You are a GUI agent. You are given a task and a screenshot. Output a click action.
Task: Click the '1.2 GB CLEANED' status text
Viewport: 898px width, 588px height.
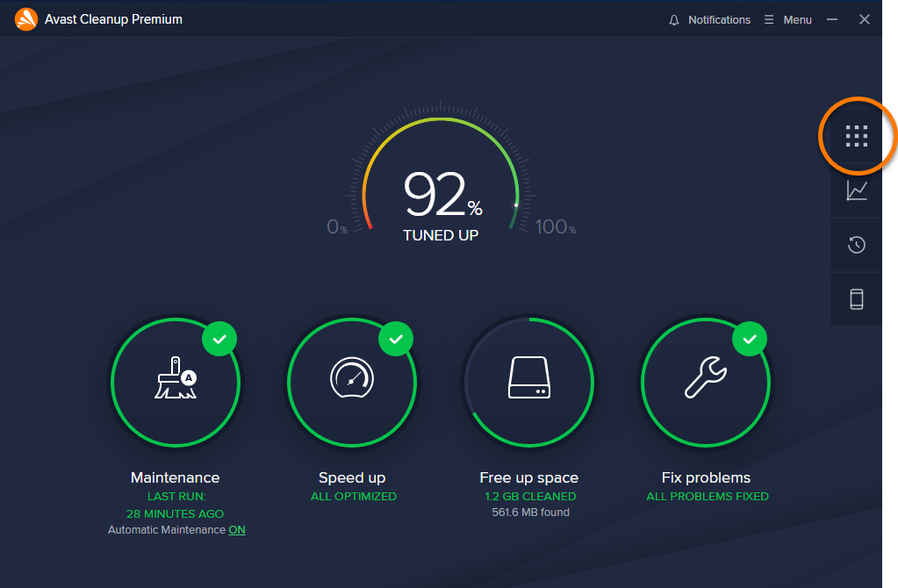click(x=530, y=497)
